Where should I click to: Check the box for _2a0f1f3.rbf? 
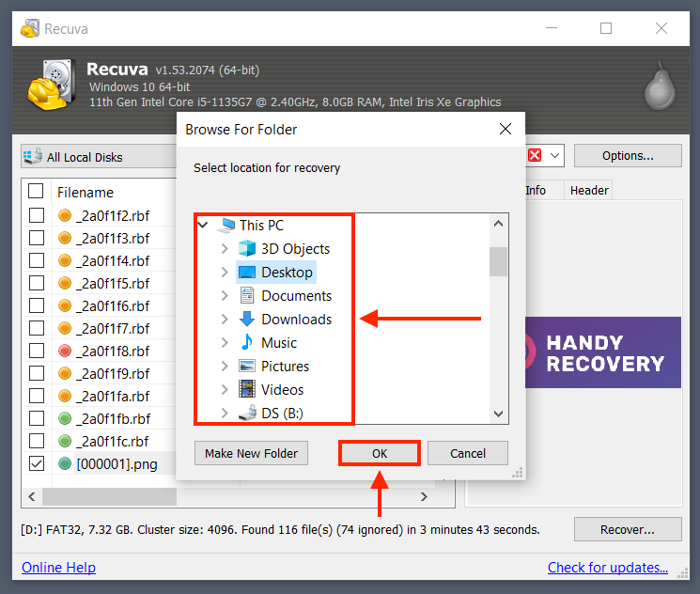coord(37,238)
